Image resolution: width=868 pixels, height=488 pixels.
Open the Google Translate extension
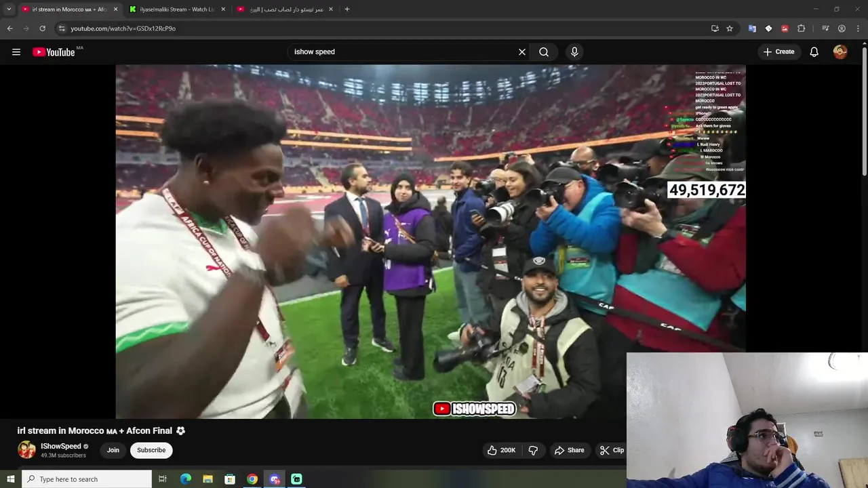click(x=752, y=28)
